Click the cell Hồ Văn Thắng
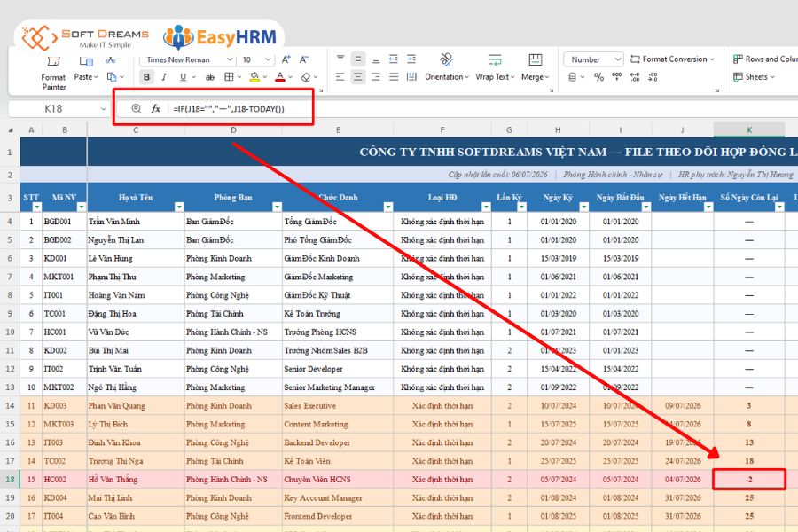 136,480
